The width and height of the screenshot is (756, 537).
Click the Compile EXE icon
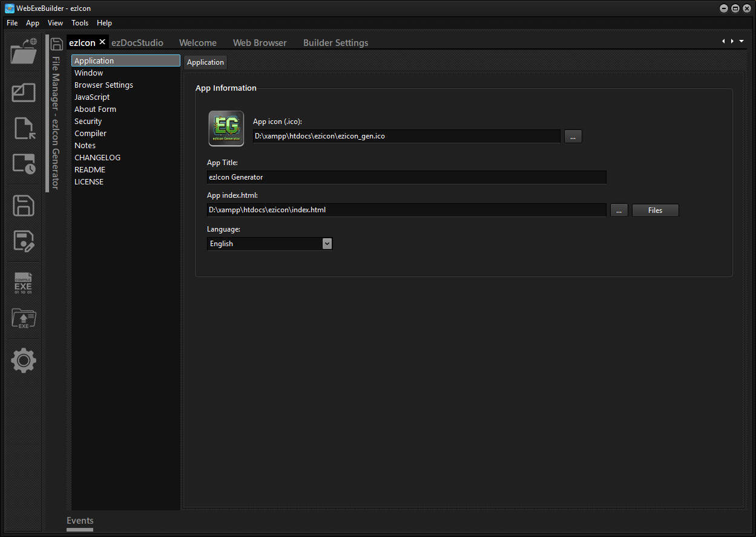point(24,283)
